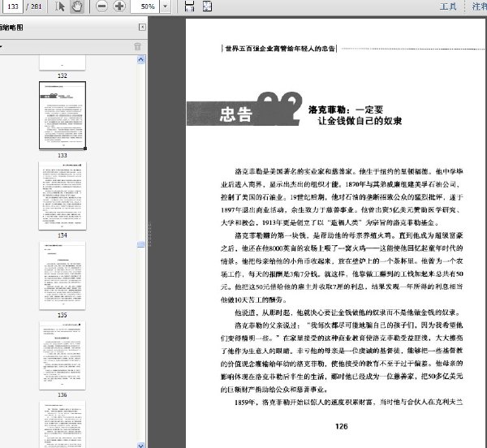Zoom in with the plus button
The height and width of the screenshot is (448, 487).
point(119,6)
